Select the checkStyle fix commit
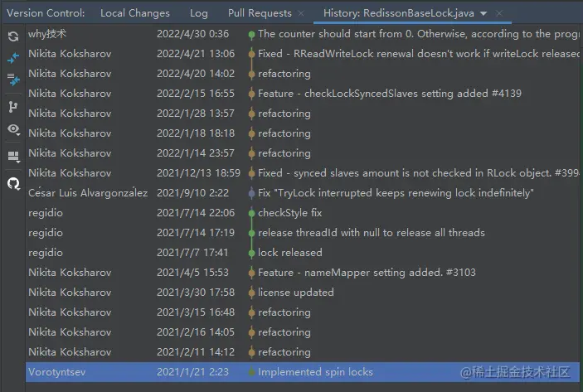Viewport: 583px width, 392px height. (x=303, y=212)
